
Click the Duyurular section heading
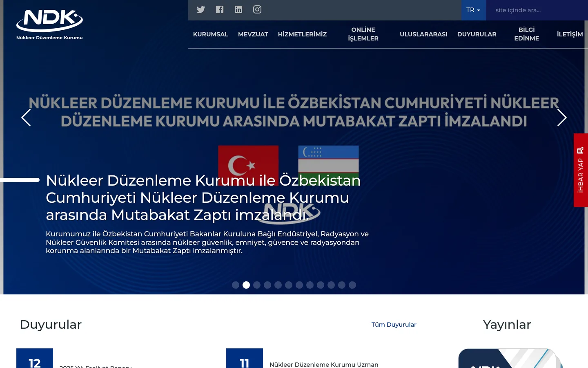[51, 325]
